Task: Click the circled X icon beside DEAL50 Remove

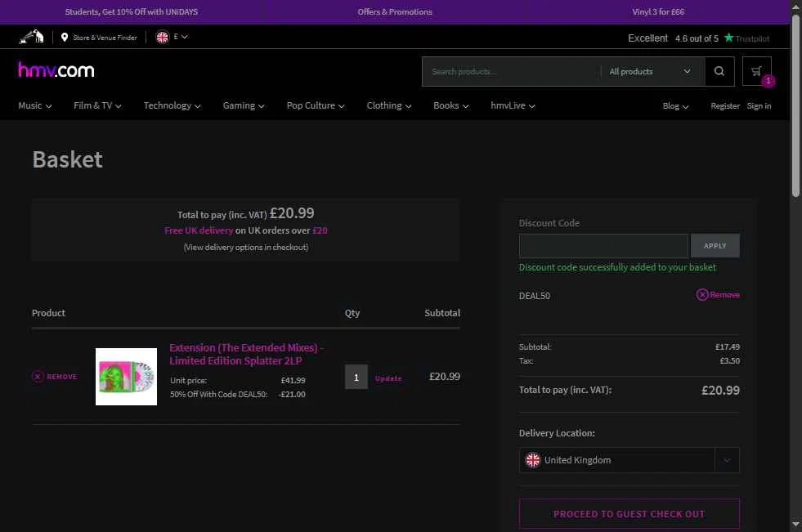Action: (x=702, y=295)
